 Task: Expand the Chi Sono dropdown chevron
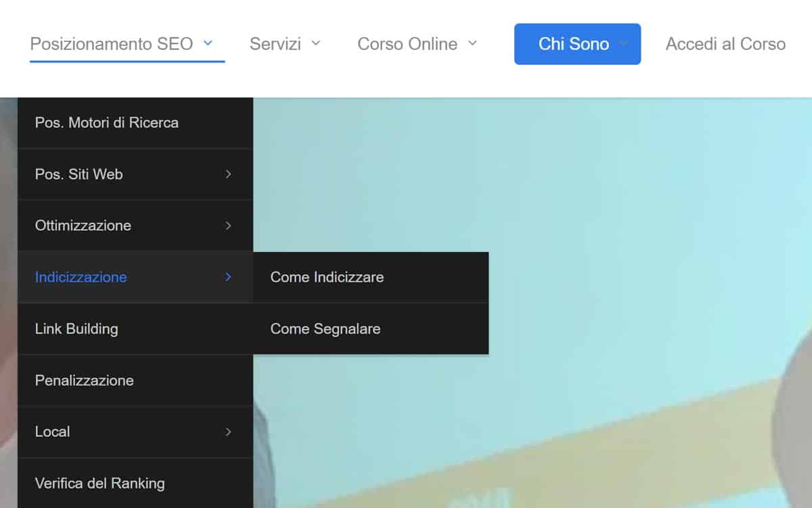pos(623,43)
